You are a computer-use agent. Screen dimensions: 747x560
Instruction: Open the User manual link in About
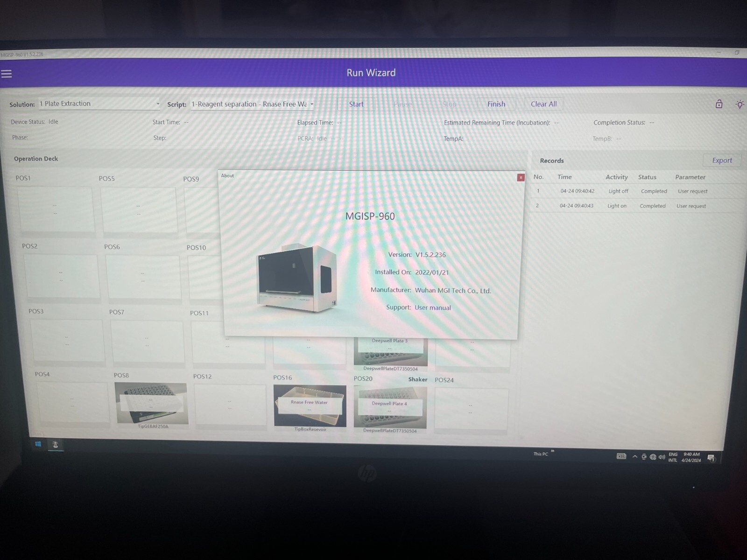pos(433,308)
